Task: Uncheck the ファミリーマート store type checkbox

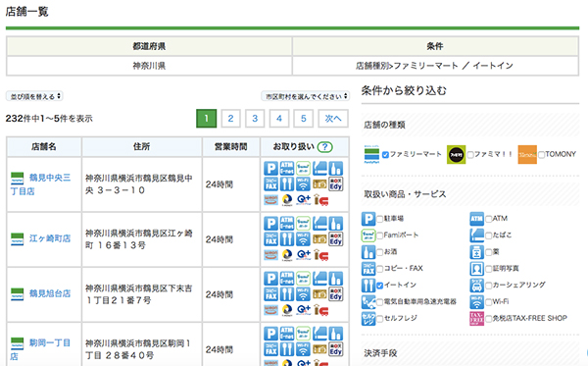Action: pos(385,155)
